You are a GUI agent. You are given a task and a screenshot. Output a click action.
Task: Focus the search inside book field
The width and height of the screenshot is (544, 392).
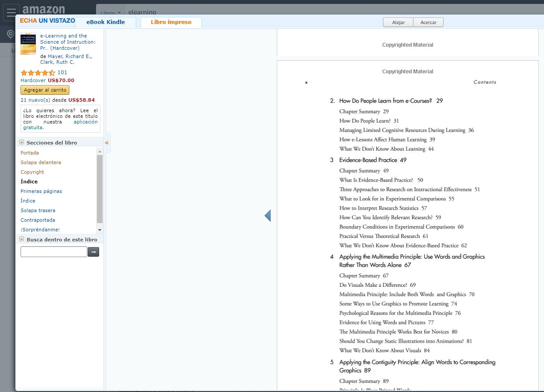54,252
